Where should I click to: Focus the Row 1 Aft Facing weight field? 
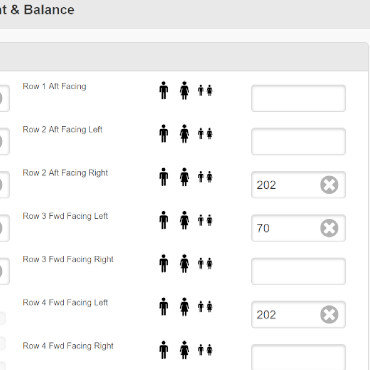(298, 98)
